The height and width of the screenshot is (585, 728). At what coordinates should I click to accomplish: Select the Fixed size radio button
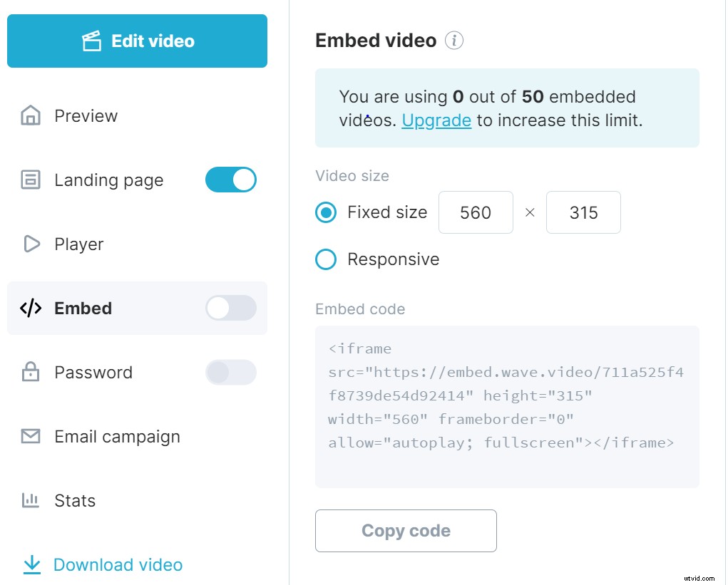click(326, 212)
